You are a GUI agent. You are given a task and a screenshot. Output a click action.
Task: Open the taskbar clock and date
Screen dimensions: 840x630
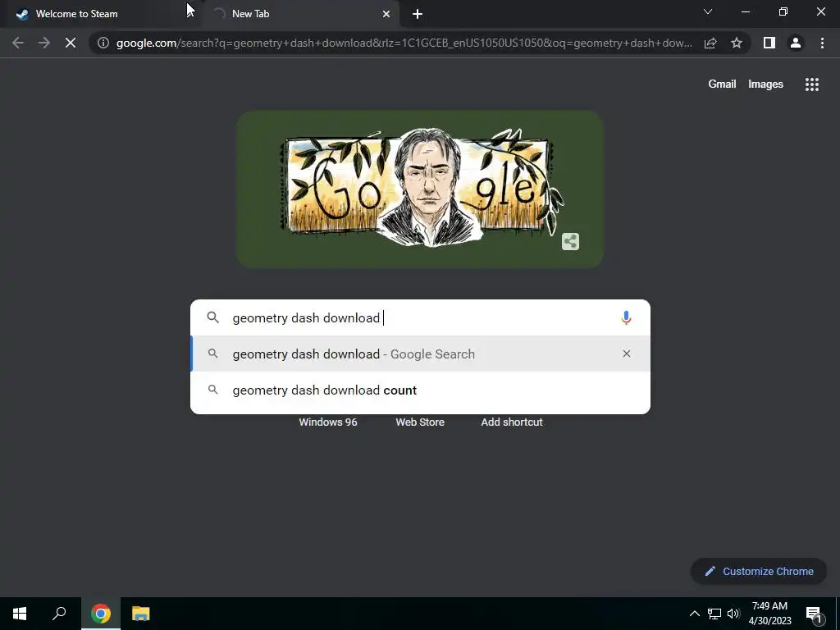[769, 614]
